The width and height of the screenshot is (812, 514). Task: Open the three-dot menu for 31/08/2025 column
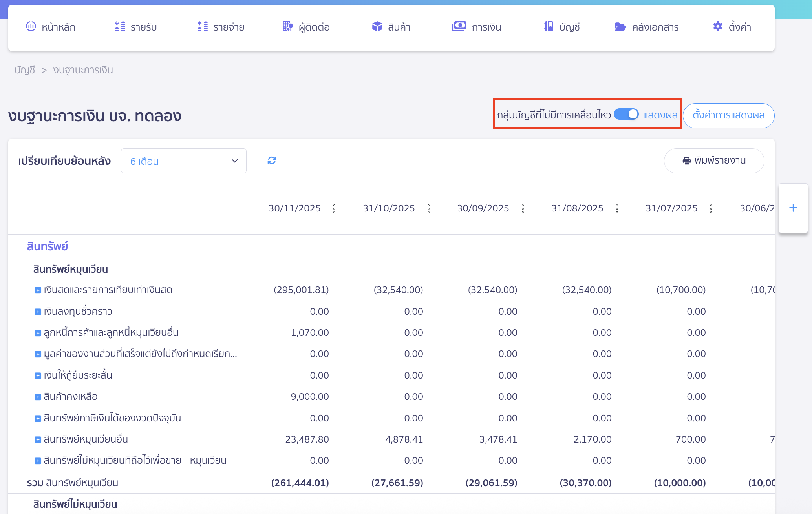click(617, 209)
